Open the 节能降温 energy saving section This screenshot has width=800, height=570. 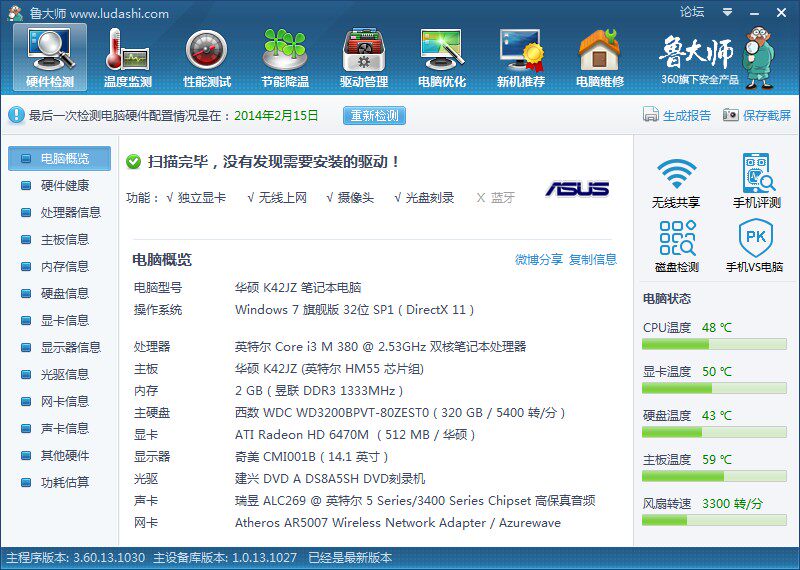pyautogui.click(x=285, y=58)
